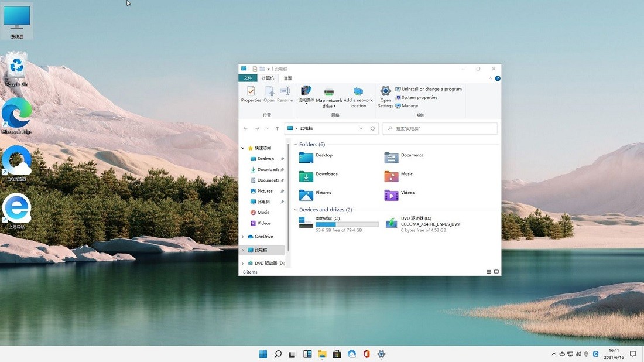The width and height of the screenshot is (644, 362).
Task: Click the refresh button in address bar
Action: pos(372,128)
